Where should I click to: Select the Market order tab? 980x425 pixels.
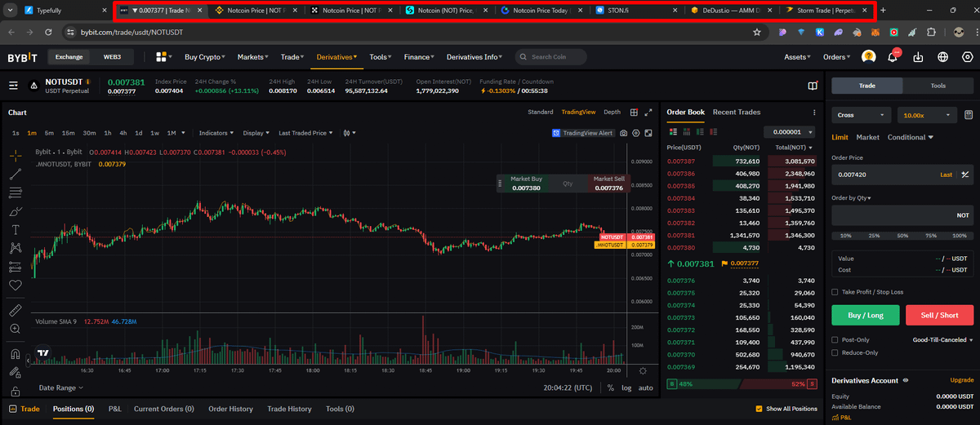click(x=867, y=137)
